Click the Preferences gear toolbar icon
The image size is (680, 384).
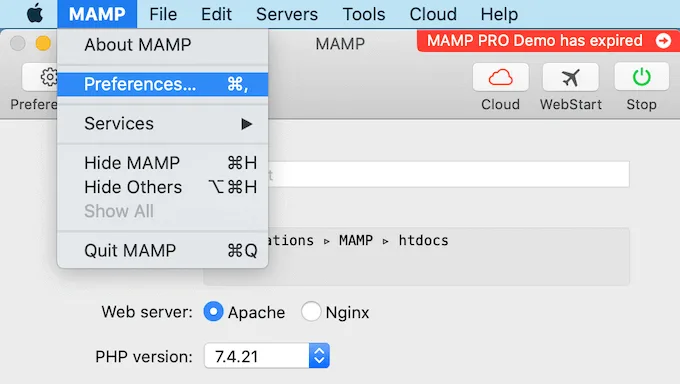(x=41, y=77)
